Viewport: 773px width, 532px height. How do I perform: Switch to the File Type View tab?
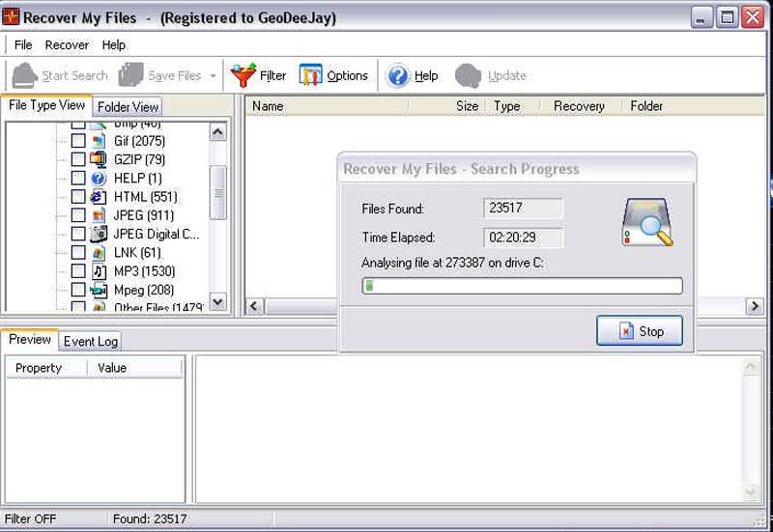tap(46, 105)
